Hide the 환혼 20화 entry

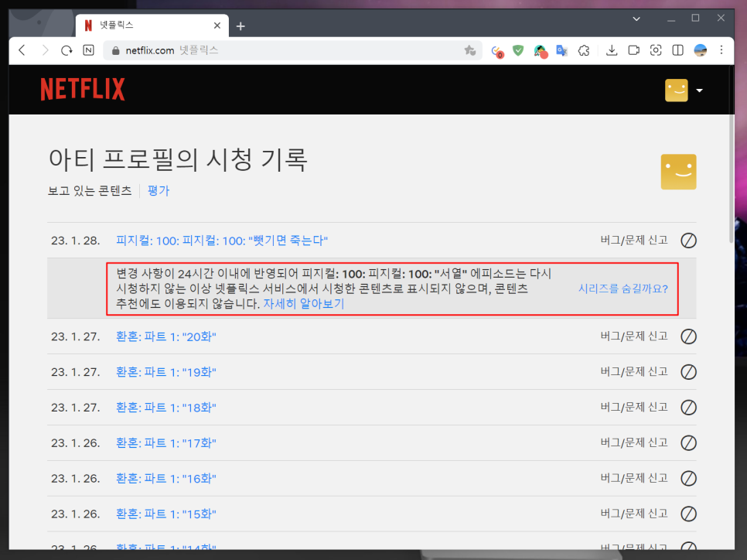(x=688, y=336)
